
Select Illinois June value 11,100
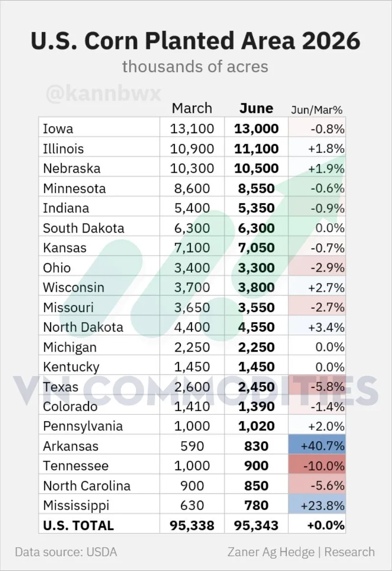click(256, 149)
